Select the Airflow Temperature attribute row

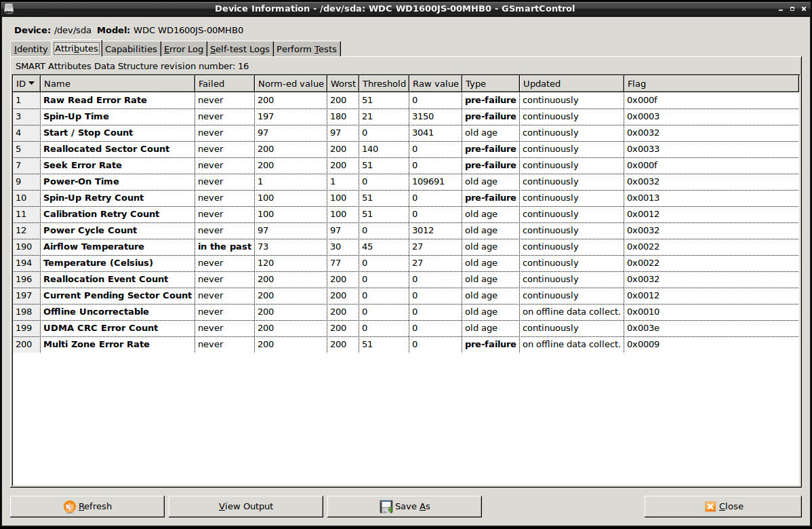94,247
